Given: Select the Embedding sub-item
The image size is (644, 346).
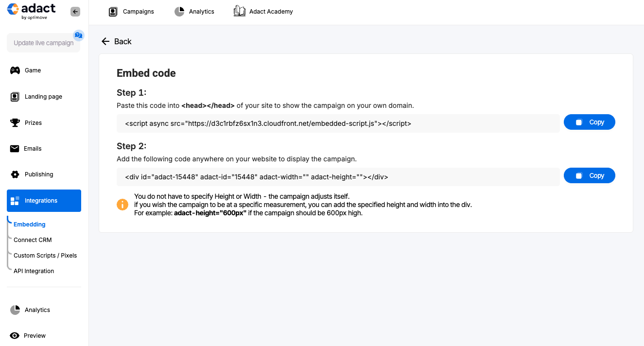Looking at the screenshot, I should tap(30, 225).
